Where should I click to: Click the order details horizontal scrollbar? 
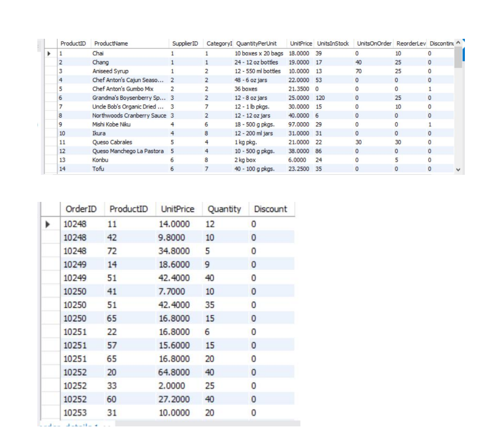click(208, 423)
